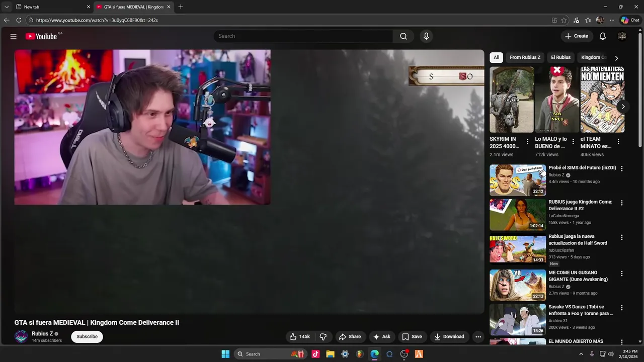Open the Create button

[x=576, y=36]
